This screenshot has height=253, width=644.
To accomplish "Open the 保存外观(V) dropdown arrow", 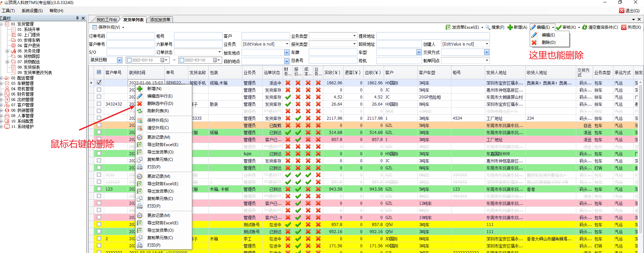I will (x=123, y=27).
